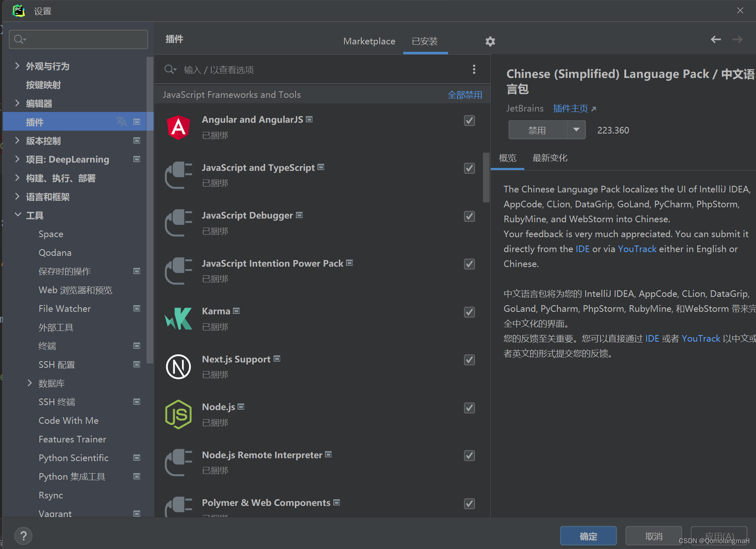Open the 最新变化 tab

(550, 158)
